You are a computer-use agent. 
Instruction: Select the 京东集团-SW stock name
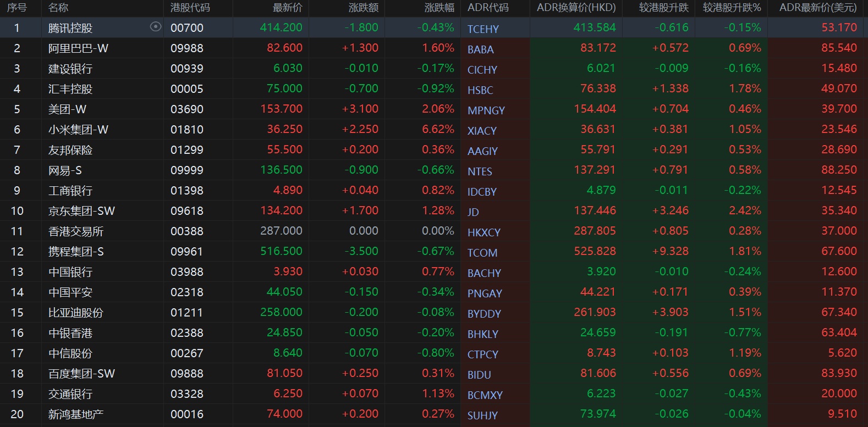point(81,211)
